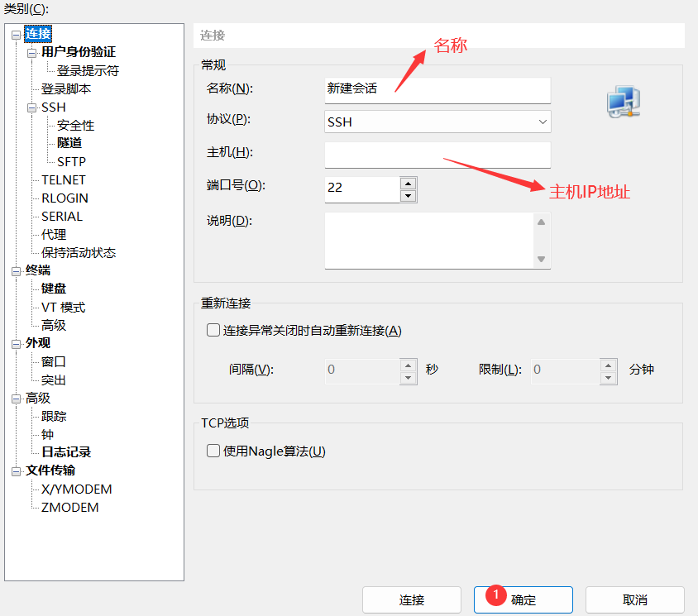698x616 pixels.
Task: Toggle the 使用Nagle算法 checkbox
Action: [213, 451]
